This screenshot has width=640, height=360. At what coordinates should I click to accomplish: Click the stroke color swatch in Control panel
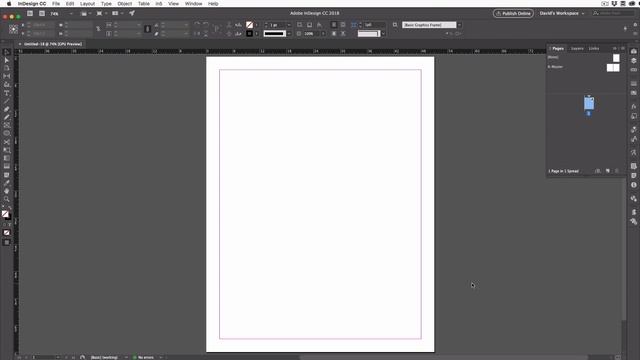tap(249, 33)
